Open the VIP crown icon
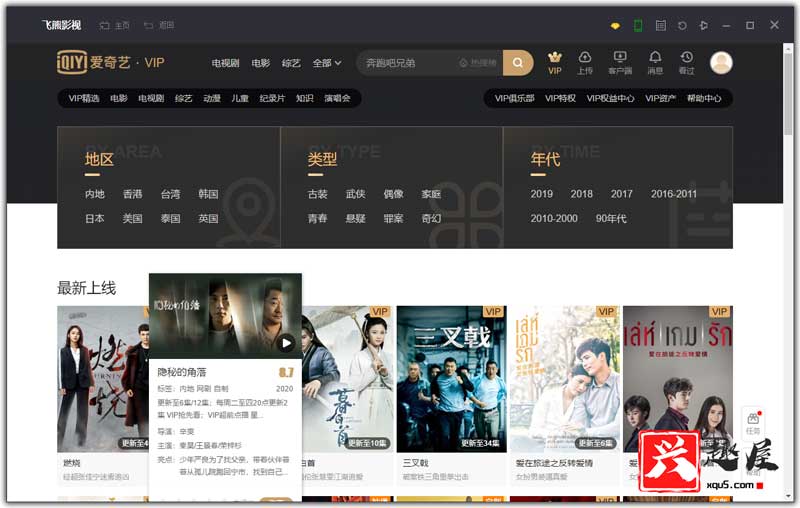 pos(555,63)
